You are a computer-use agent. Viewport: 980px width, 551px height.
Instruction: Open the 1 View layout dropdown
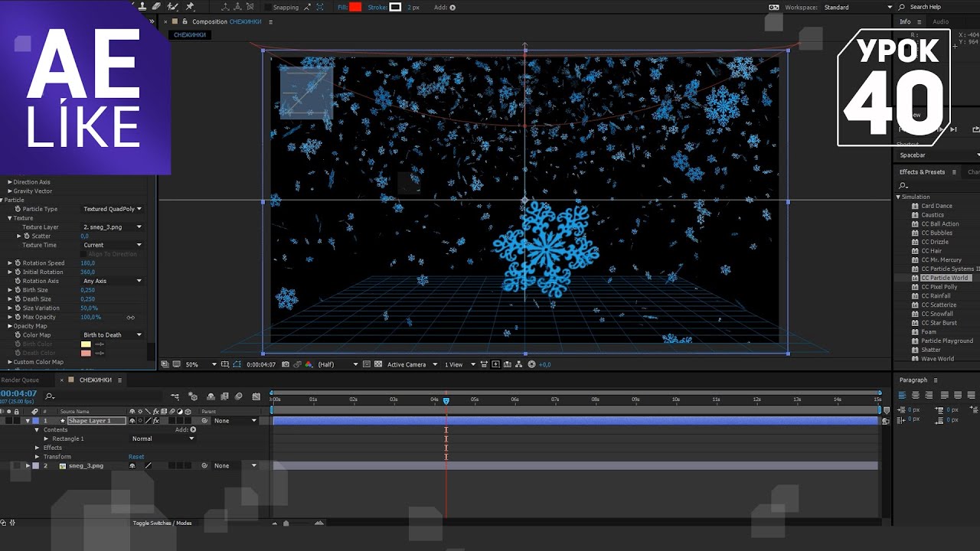coord(459,365)
